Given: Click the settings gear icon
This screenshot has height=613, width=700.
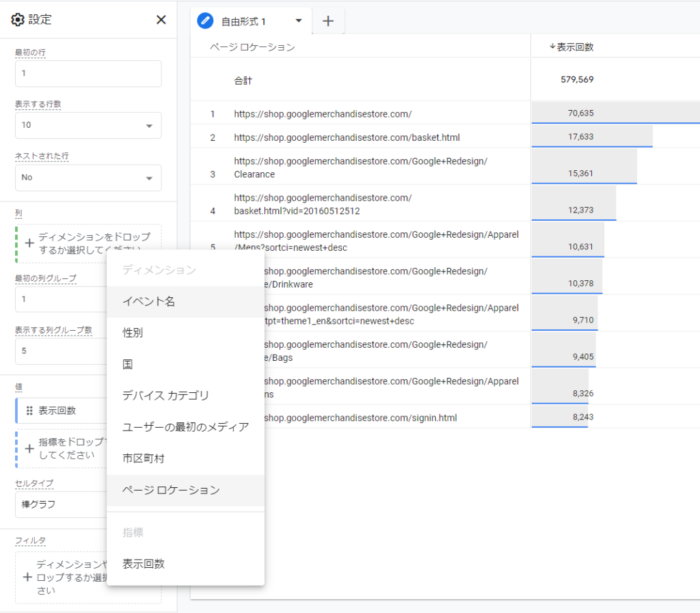Looking at the screenshot, I should click(x=17, y=20).
